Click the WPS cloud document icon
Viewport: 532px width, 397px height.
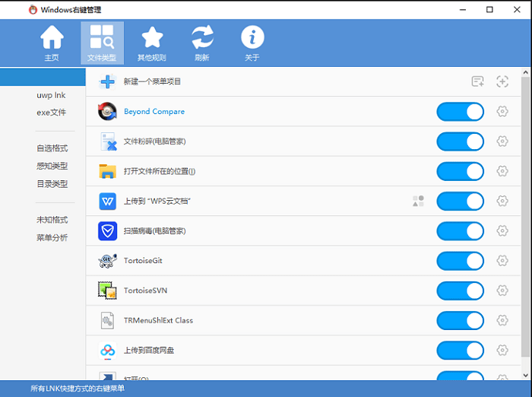coord(108,202)
